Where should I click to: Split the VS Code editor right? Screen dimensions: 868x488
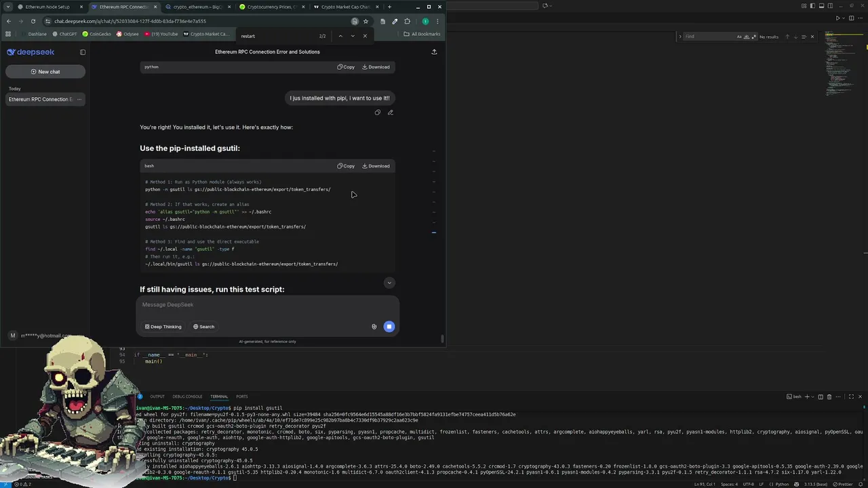tap(852, 18)
